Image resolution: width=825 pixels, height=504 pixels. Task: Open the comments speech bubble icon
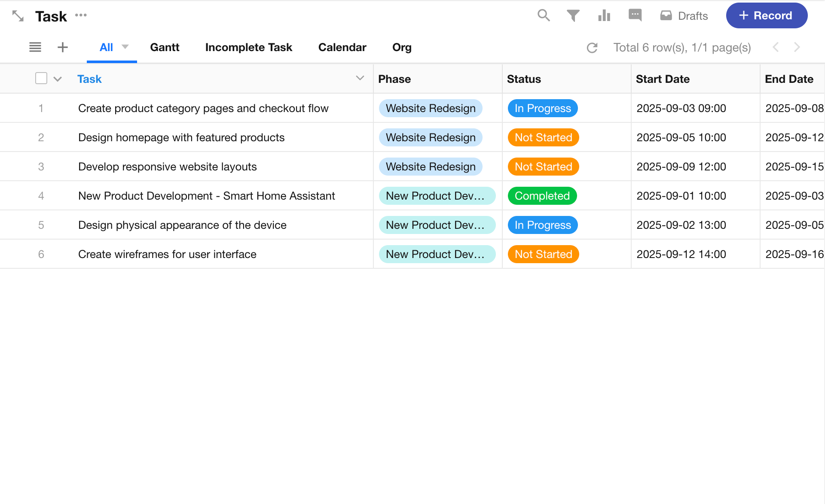click(635, 15)
